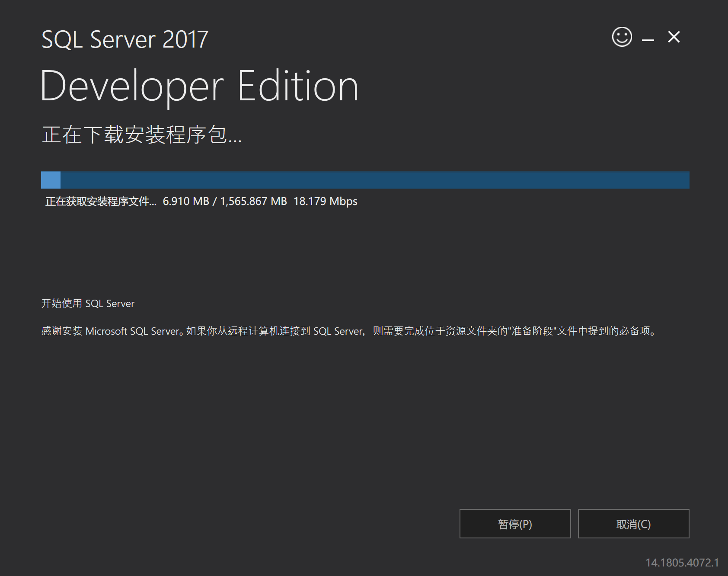The height and width of the screenshot is (576, 728).
Task: Click the 6.910 MB downloaded size text
Action: (187, 201)
